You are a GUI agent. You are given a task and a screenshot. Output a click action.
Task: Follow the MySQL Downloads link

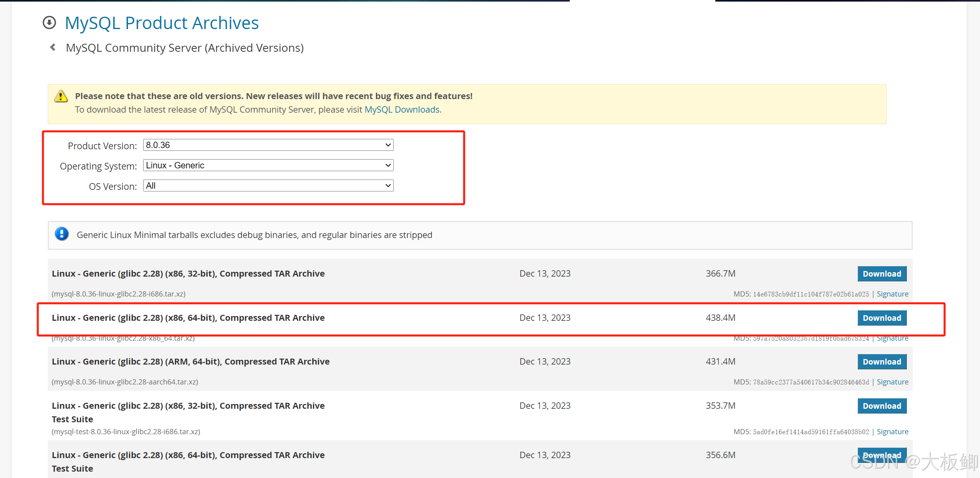click(402, 109)
